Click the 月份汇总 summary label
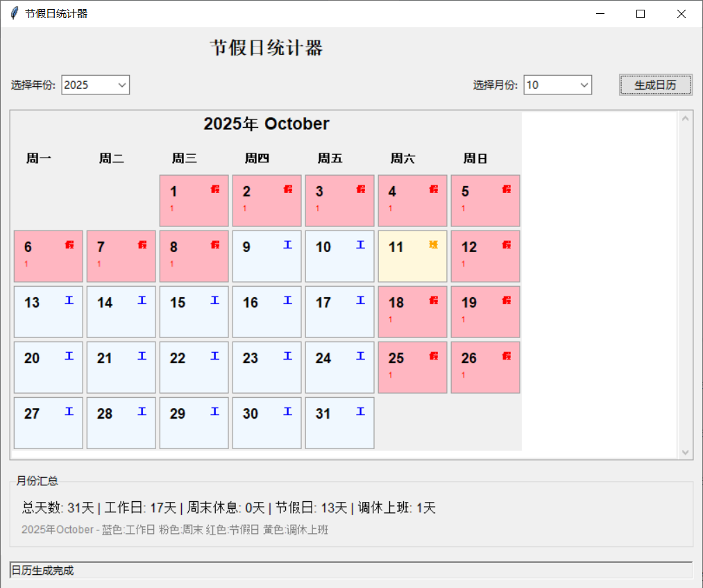Screen dimensions: 703x588 (37, 480)
